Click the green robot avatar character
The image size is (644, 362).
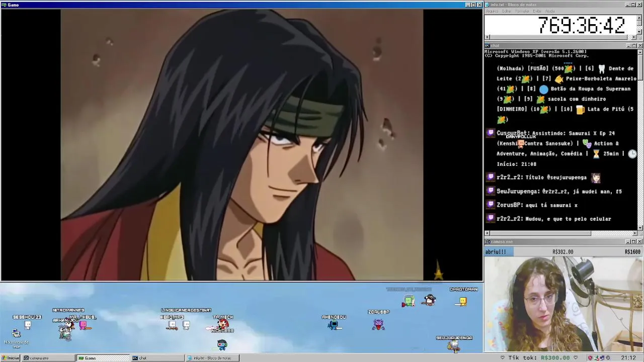(409, 301)
